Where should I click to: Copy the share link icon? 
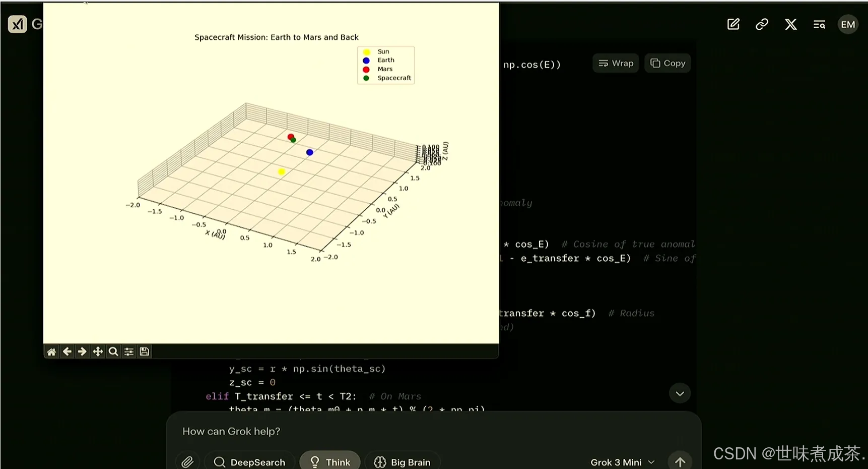tap(762, 24)
